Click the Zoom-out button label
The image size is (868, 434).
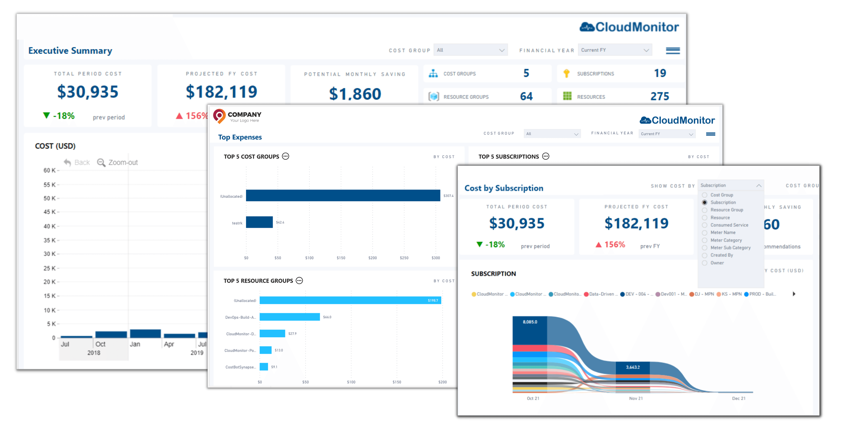click(x=123, y=162)
